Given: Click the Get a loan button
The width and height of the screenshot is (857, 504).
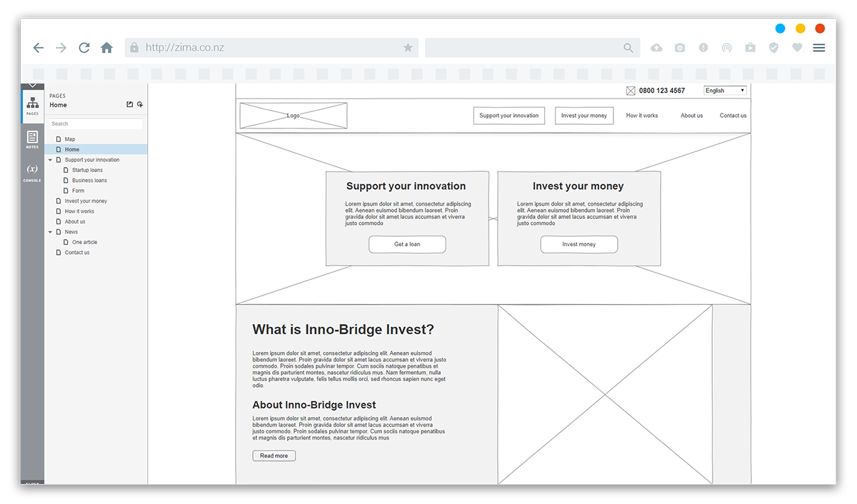Looking at the screenshot, I should point(407,244).
